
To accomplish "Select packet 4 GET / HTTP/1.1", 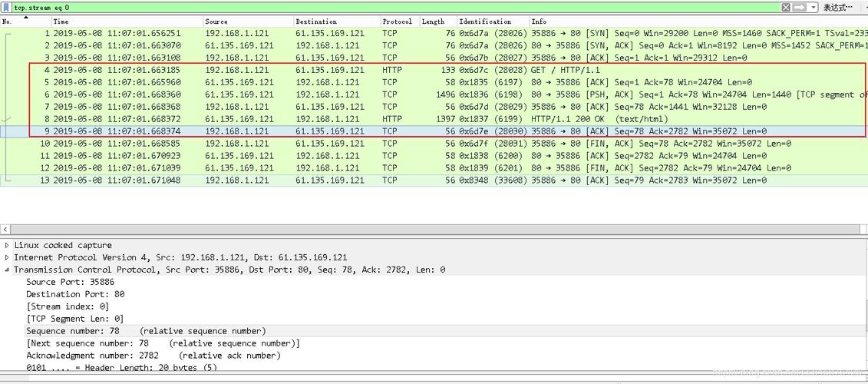I will [x=434, y=70].
